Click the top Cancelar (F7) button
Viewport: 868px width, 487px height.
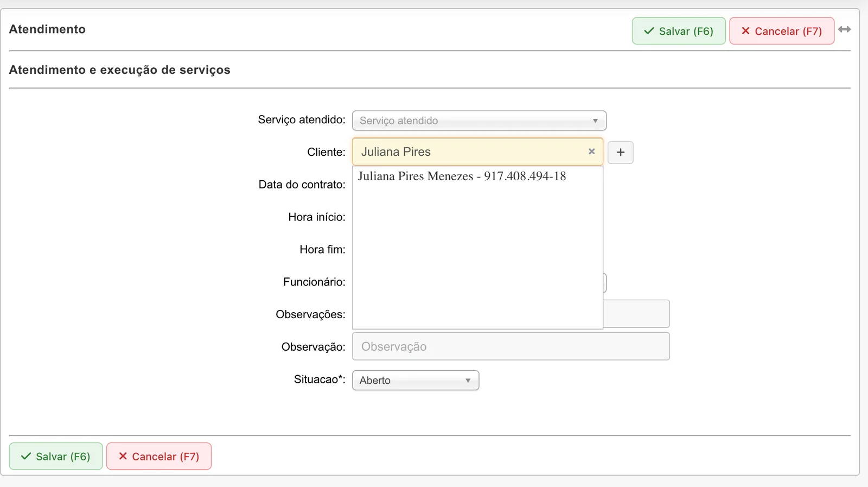(782, 31)
